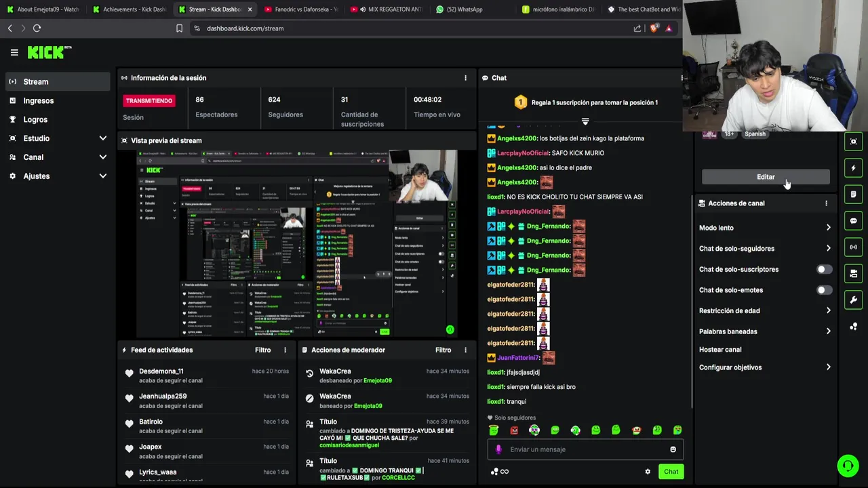The width and height of the screenshot is (868, 488).
Task: Open Logros in the left sidebar
Action: tap(58, 119)
